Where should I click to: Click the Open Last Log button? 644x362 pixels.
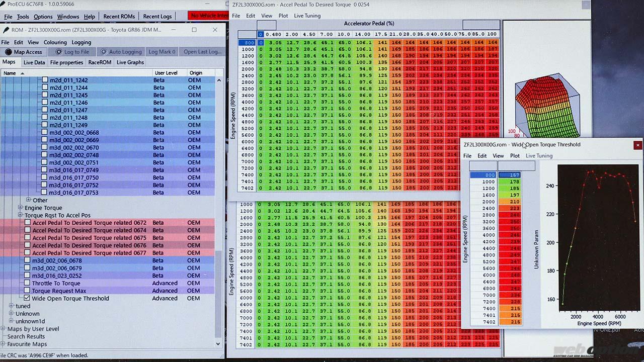tap(202, 52)
